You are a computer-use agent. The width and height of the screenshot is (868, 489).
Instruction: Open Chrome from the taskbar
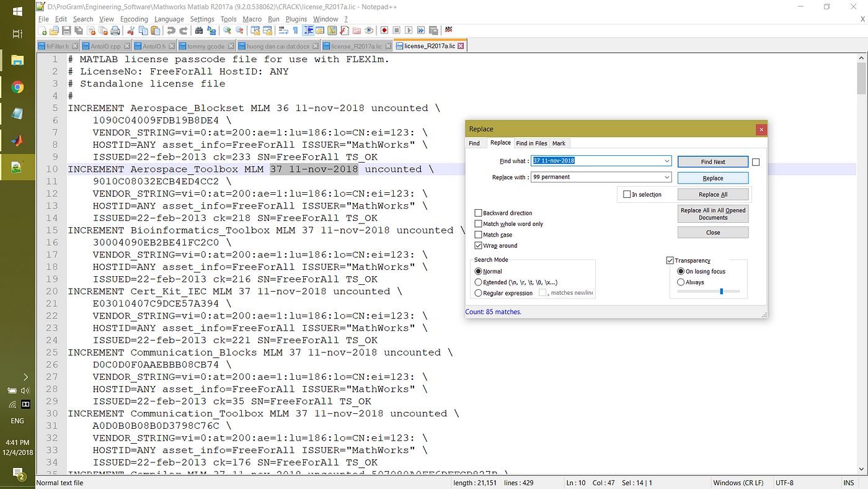pos(17,87)
